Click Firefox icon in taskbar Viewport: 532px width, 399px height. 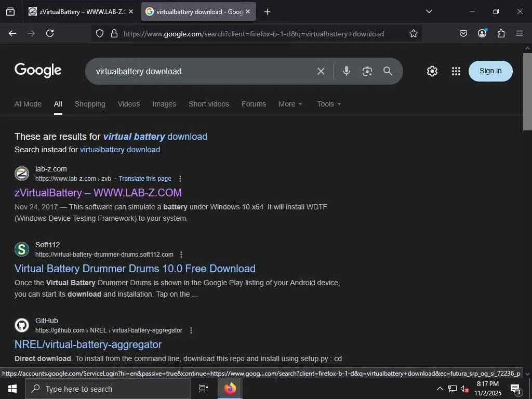[x=230, y=389]
